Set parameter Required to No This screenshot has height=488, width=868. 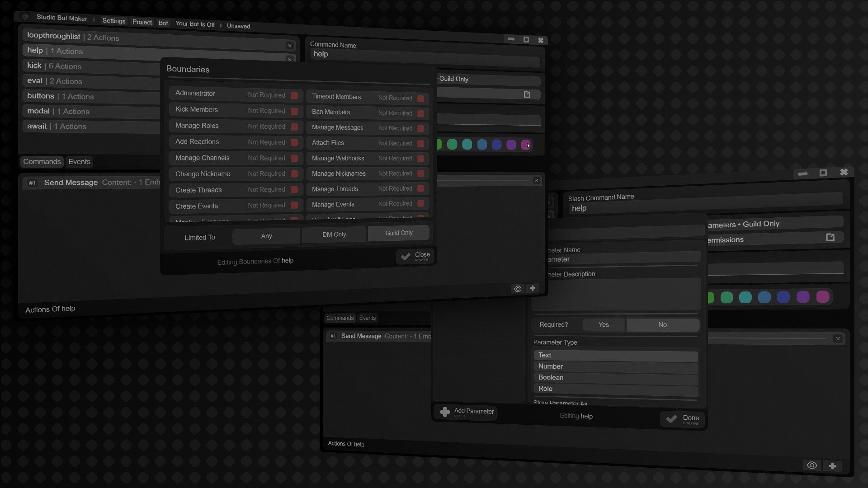click(x=663, y=325)
